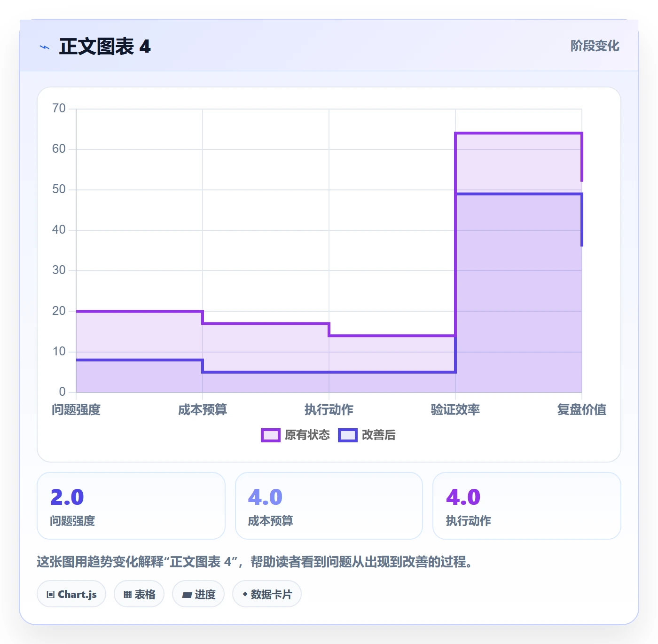658x644 pixels.
Task: Click the chart description sentence below cards
Action: click(x=255, y=562)
